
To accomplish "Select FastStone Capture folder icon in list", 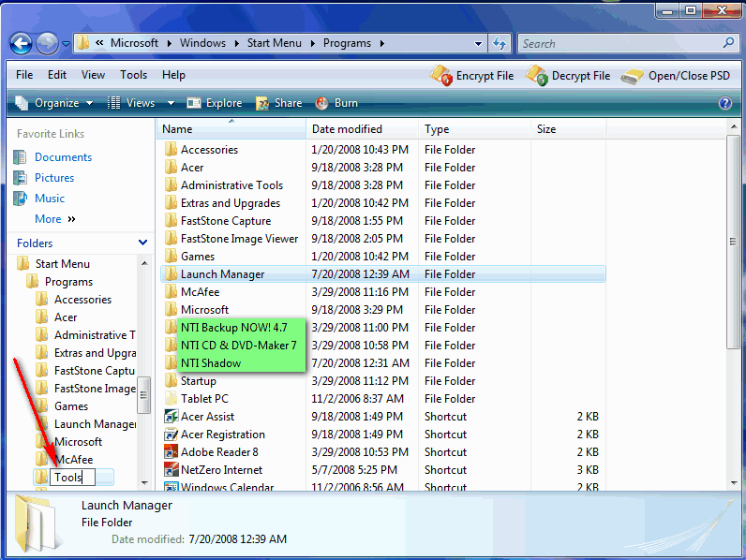I will [171, 221].
